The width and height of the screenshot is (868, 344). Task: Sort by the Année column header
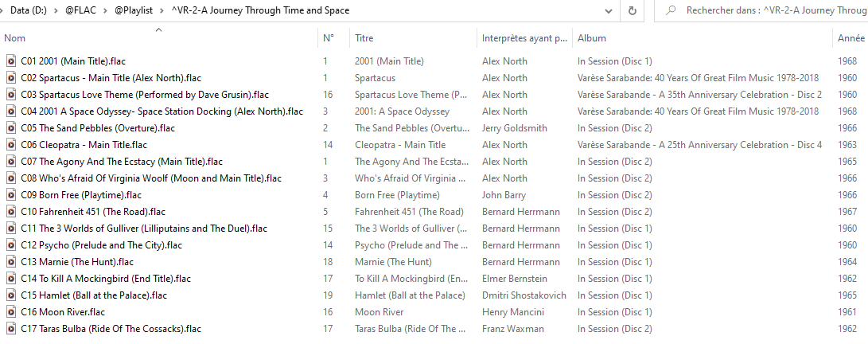click(850, 37)
